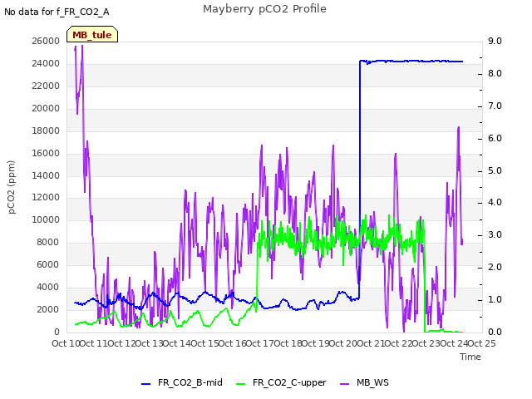Click the 8.0 right-axis tick label
Screen dimensions: 532x399
495,74
